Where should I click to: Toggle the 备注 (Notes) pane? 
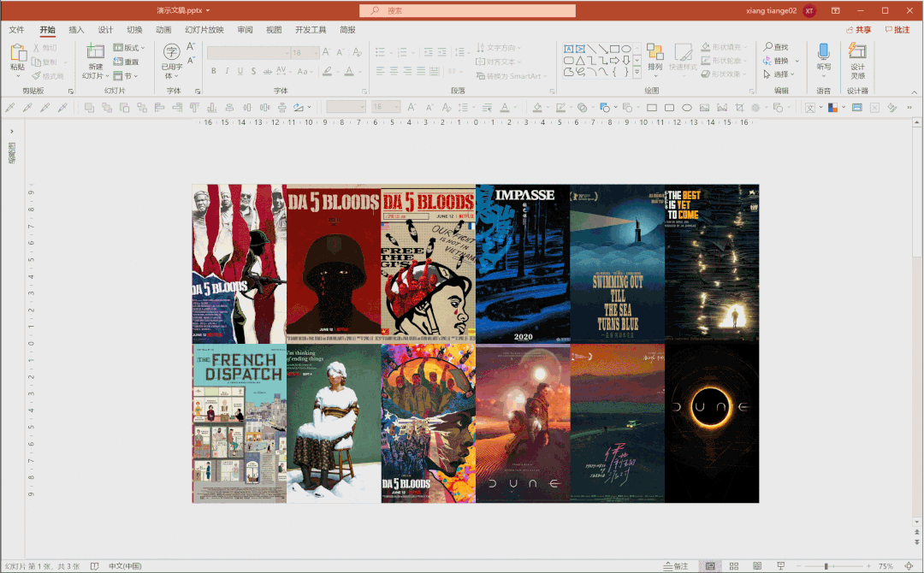(675, 566)
